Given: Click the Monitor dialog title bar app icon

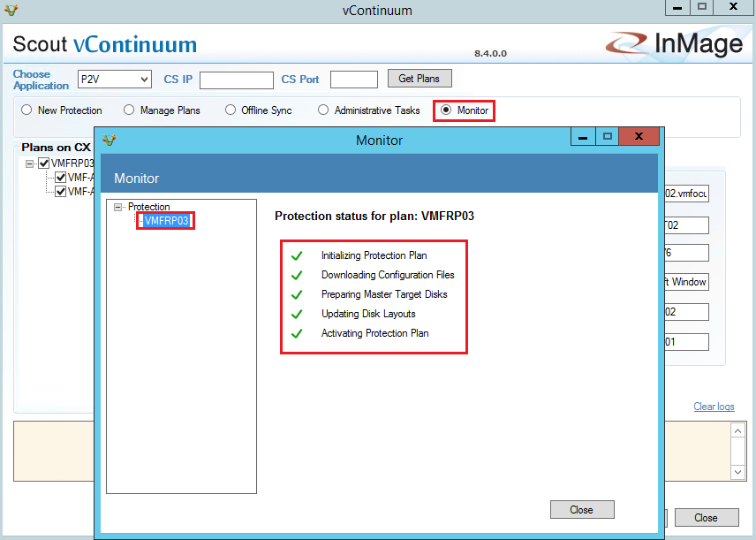Looking at the screenshot, I should point(110,140).
